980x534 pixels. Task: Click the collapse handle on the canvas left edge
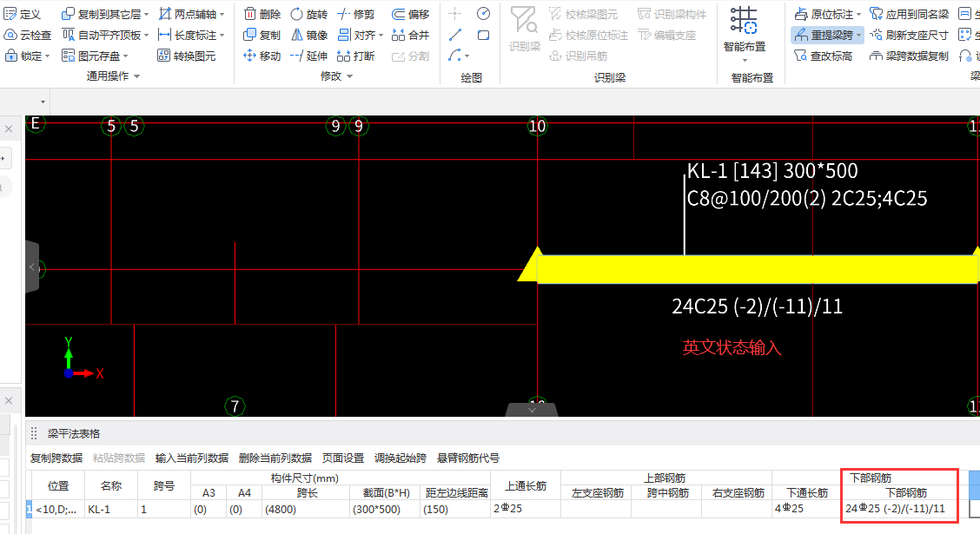(32, 267)
